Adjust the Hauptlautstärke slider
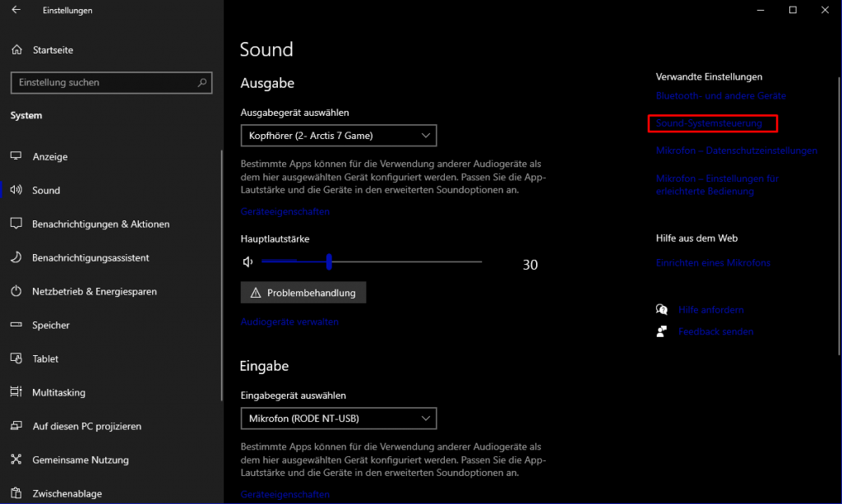This screenshot has width=842, height=504. pos(328,261)
